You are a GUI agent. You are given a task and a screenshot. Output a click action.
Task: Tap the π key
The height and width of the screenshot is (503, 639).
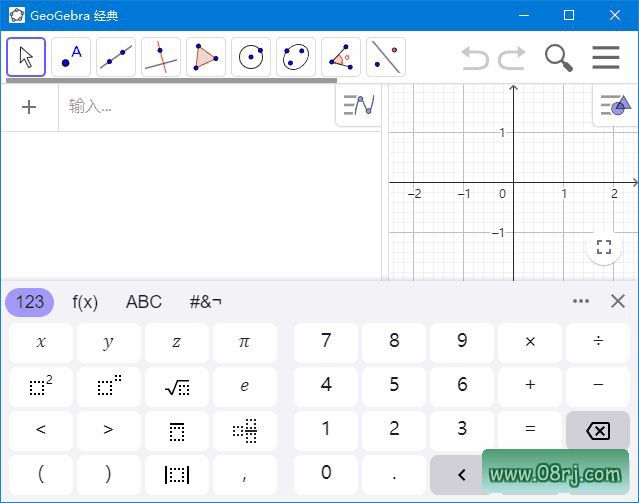[x=245, y=342]
